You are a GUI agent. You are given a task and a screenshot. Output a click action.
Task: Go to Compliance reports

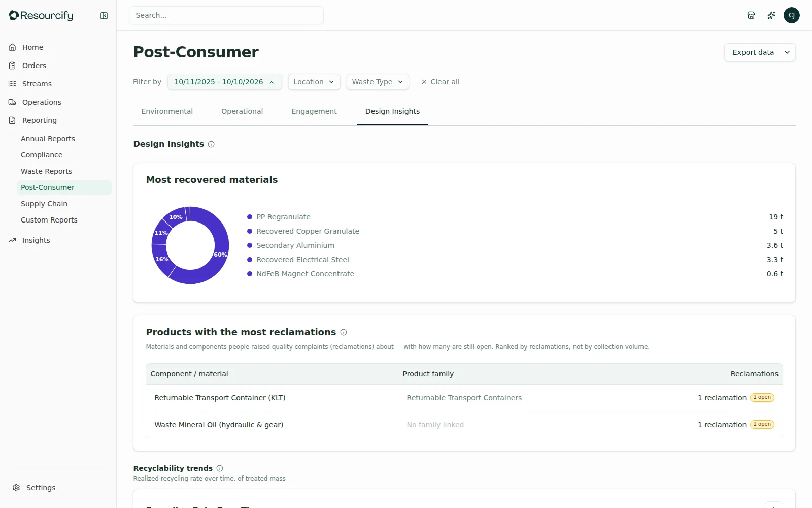coord(64,155)
